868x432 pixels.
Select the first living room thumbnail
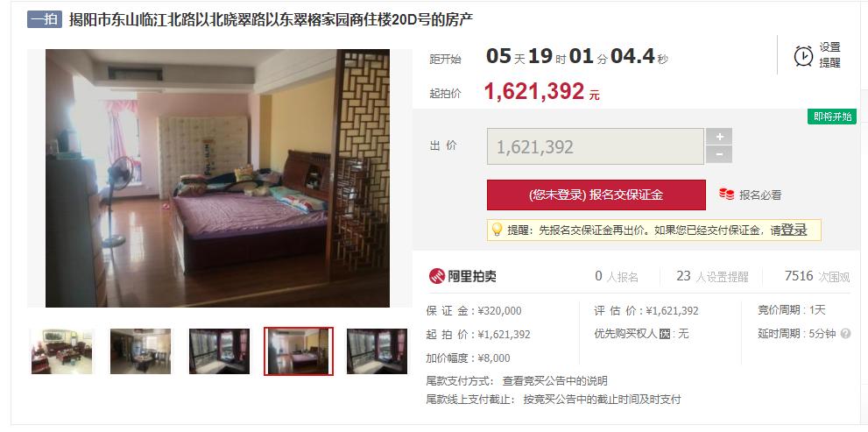click(x=62, y=351)
